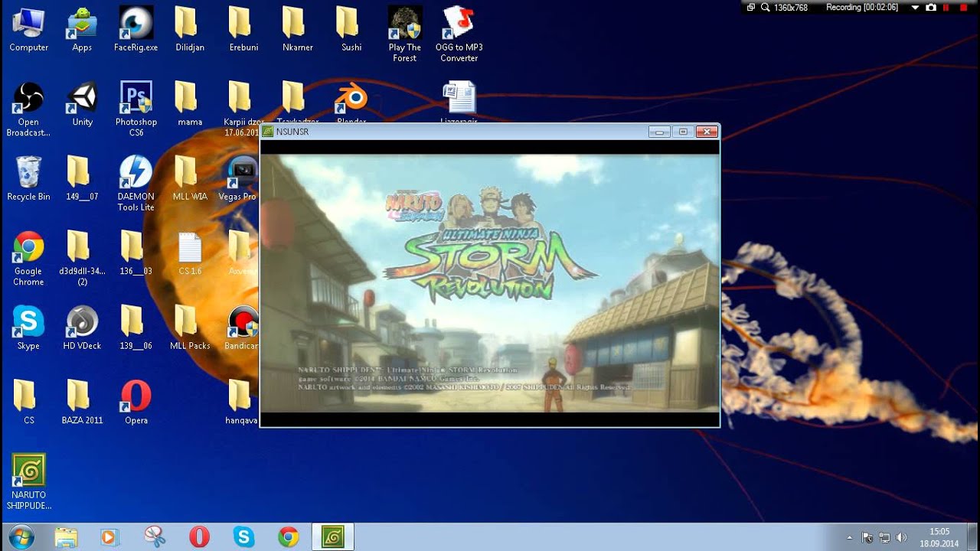
Task: Launch FaceRig.exe from the desktop
Action: tap(136, 30)
